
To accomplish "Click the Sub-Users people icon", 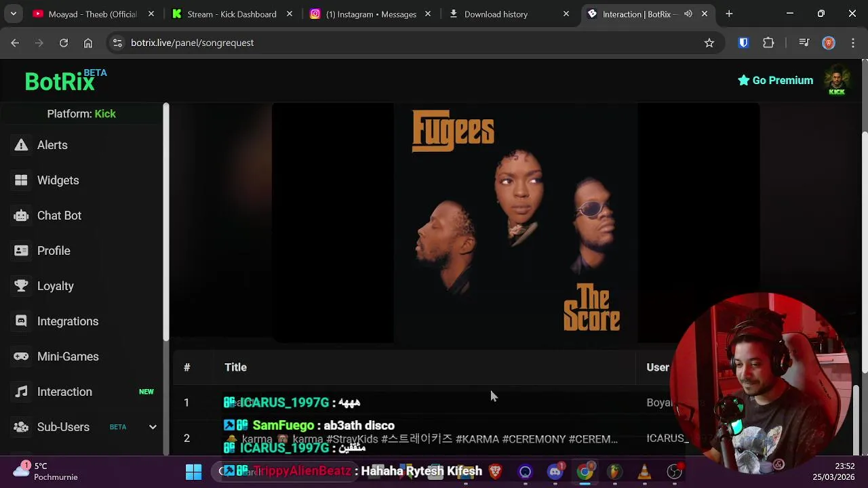I will click(x=21, y=427).
